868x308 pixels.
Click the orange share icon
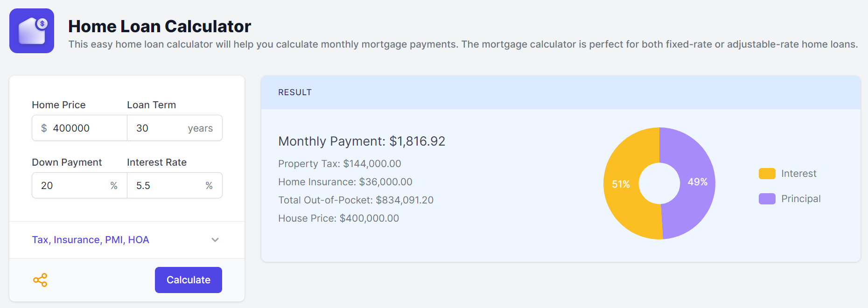pyautogui.click(x=40, y=280)
